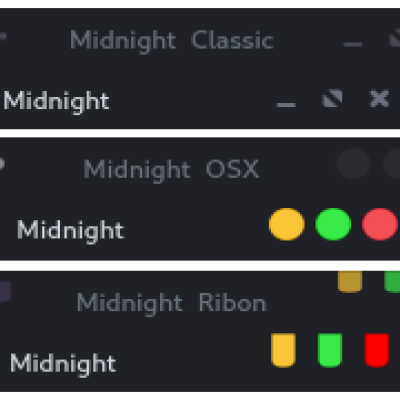Click the bright green ribbon button
Viewport: 400px width, 400px height.
pyautogui.click(x=330, y=350)
